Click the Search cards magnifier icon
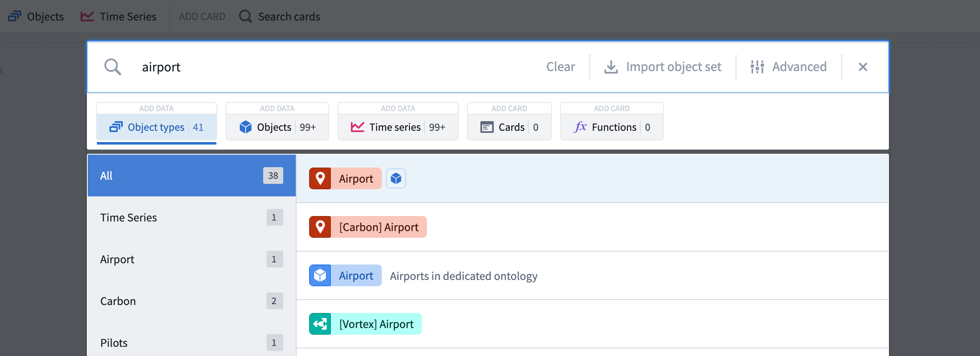 pyautogui.click(x=245, y=16)
